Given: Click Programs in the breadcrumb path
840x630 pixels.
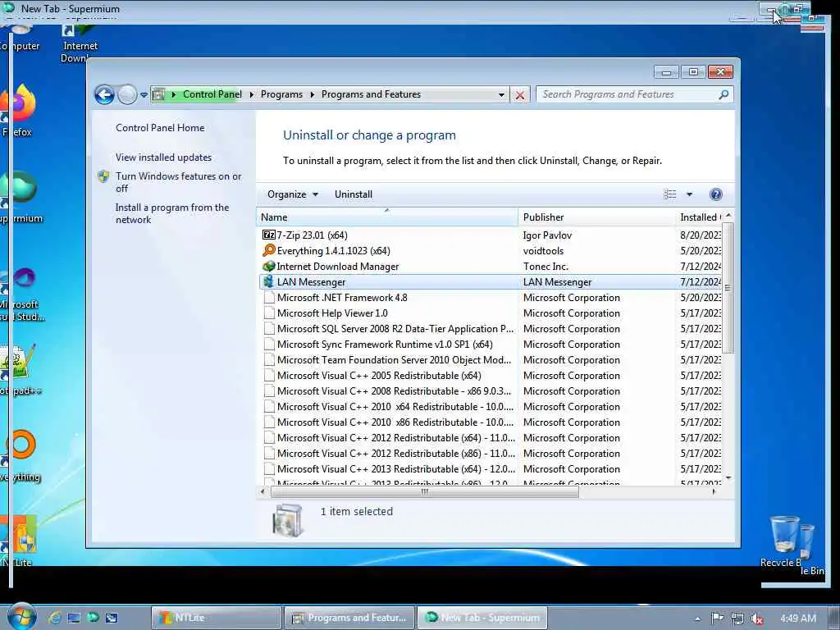Looking at the screenshot, I should pos(281,94).
